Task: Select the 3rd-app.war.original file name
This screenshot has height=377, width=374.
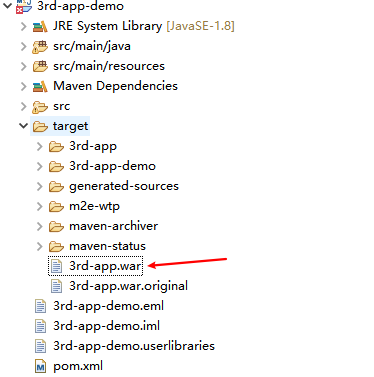Action: pos(128,286)
